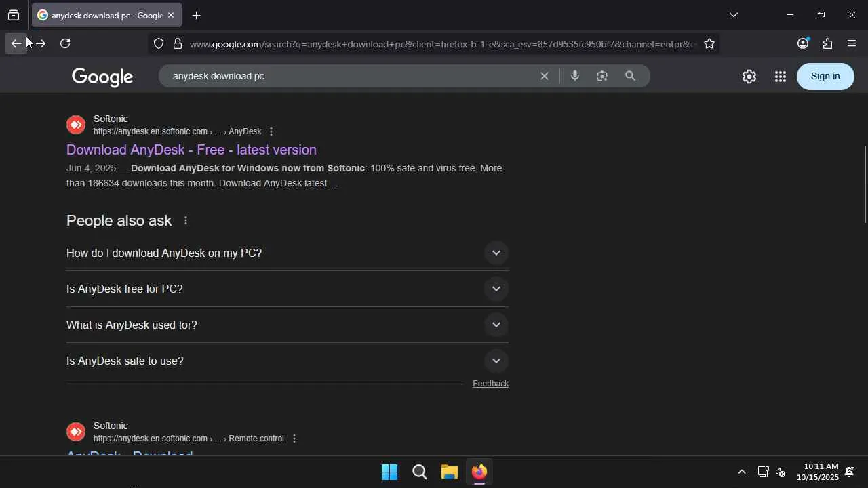This screenshot has width=868, height=488.
Task: View site security padlock info
Action: 178,43
